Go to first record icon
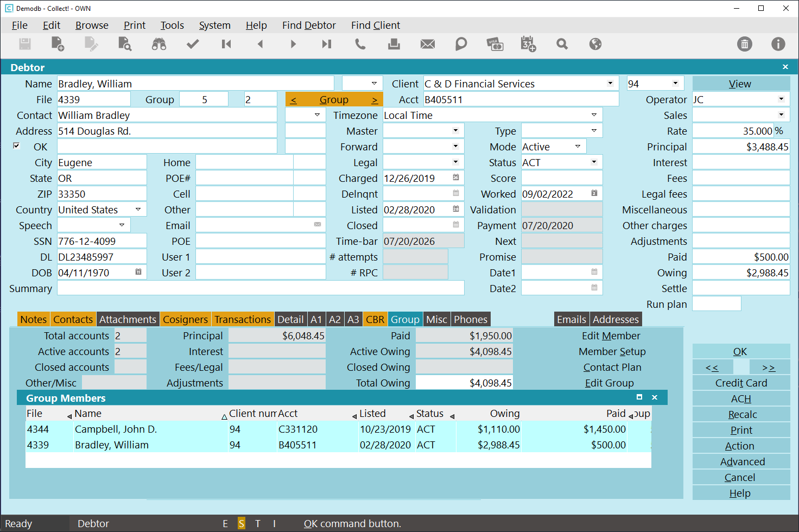 (226, 44)
